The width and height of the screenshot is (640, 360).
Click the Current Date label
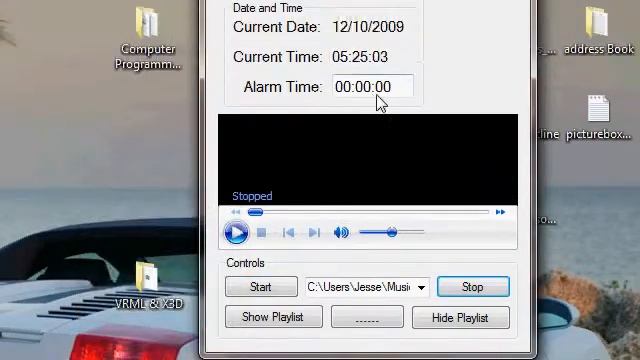point(277,27)
